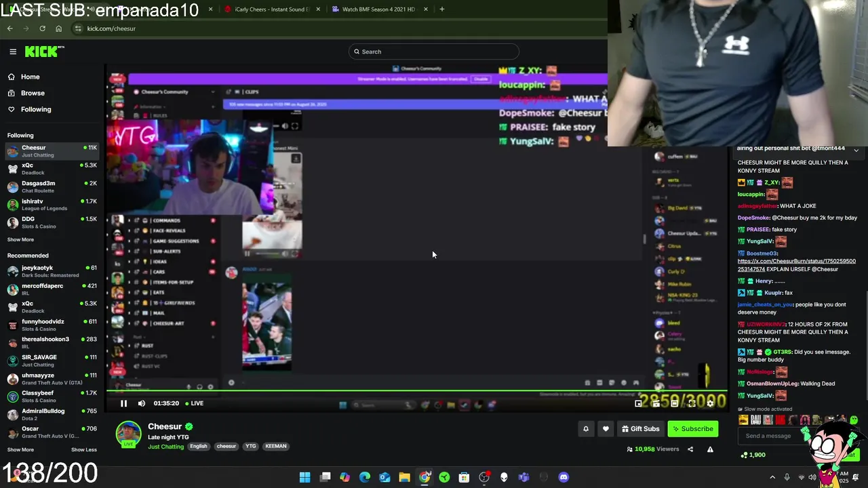Collapse the pinned chat message chevron

coord(856,150)
